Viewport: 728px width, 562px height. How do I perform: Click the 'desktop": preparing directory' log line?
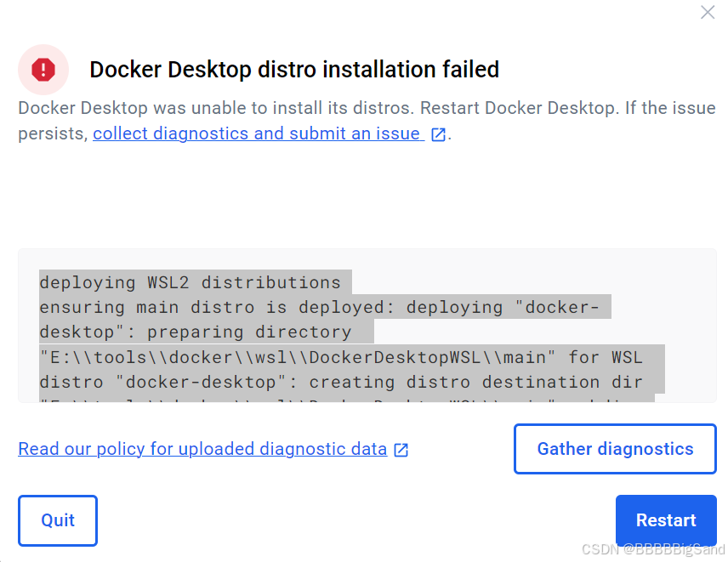click(x=196, y=332)
